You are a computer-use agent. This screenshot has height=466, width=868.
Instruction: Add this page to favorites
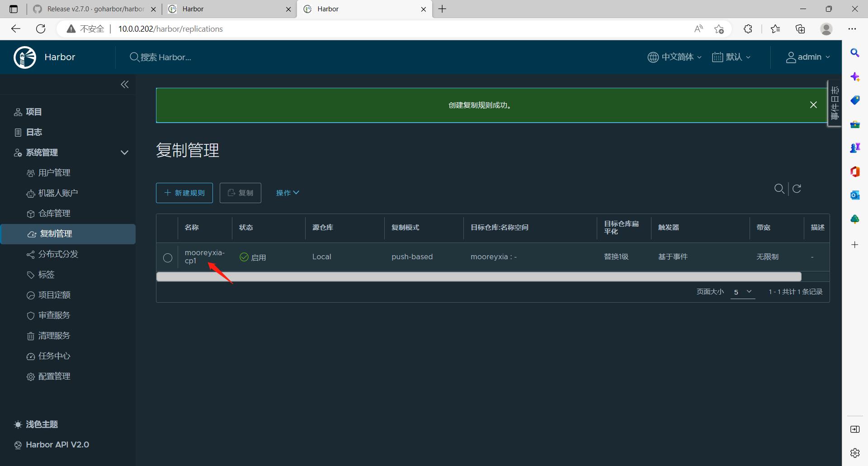tap(719, 29)
